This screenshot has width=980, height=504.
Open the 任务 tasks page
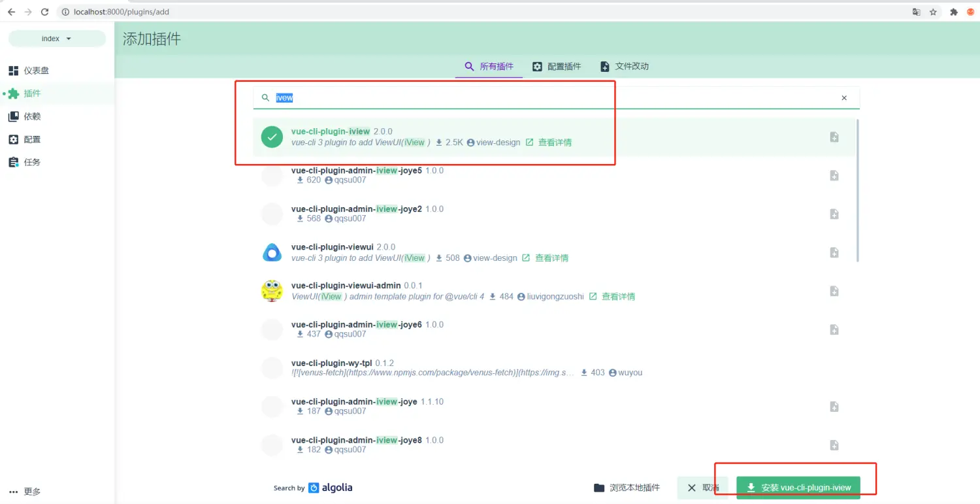(x=57, y=162)
